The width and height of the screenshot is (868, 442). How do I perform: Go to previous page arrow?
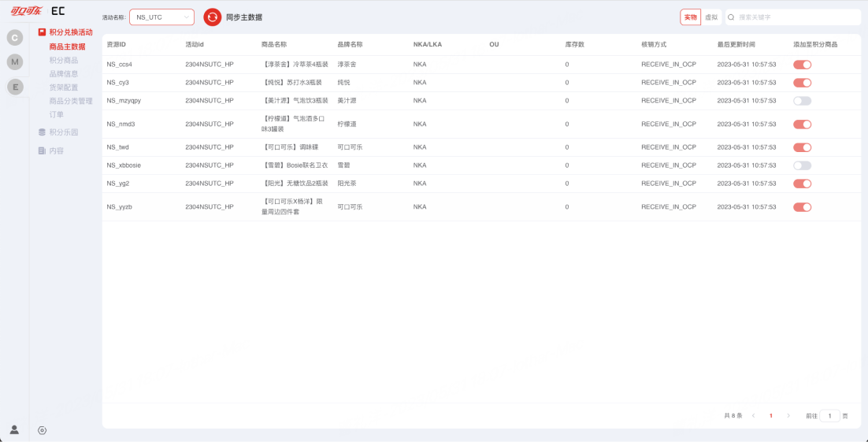tap(754, 415)
